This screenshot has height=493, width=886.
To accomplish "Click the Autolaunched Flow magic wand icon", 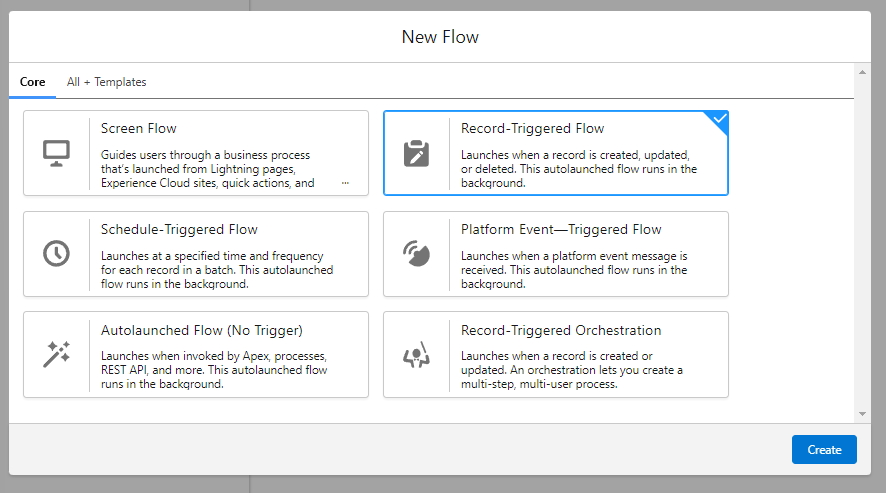I will click(56, 354).
